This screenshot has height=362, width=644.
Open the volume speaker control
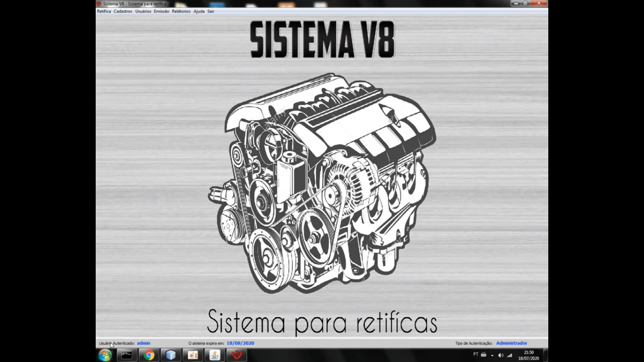(x=501, y=355)
